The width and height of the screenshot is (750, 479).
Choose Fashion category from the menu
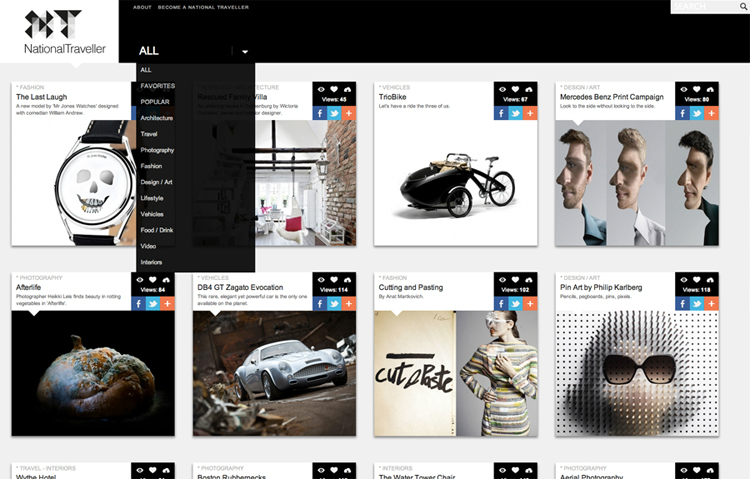pos(151,166)
